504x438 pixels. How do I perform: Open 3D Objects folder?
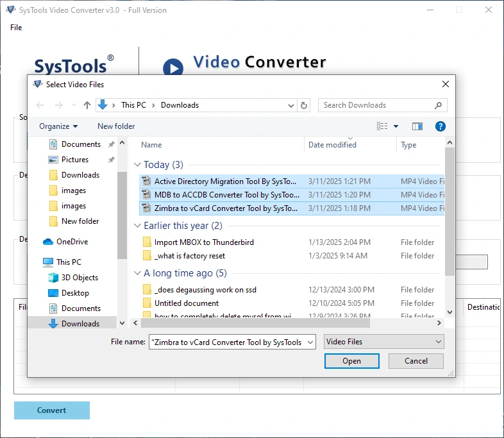[80, 278]
